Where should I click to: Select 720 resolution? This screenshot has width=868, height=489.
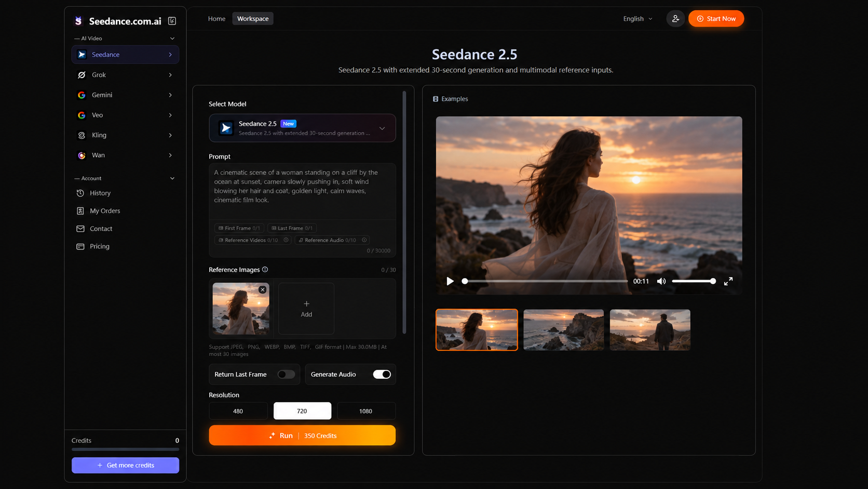[x=302, y=411]
